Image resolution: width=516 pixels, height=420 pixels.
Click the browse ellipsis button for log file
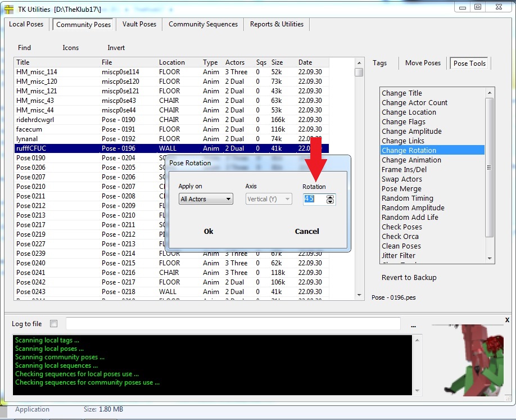coord(413,326)
